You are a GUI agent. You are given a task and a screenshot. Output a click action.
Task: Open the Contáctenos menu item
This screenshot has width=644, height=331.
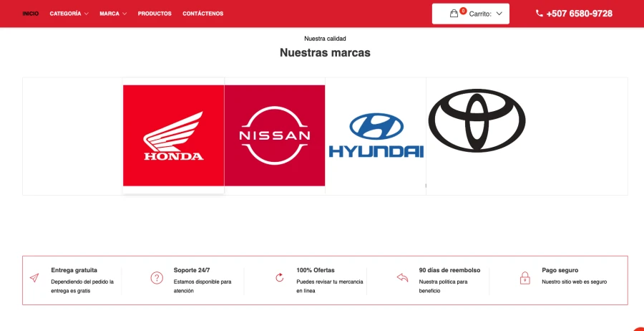pos(203,14)
